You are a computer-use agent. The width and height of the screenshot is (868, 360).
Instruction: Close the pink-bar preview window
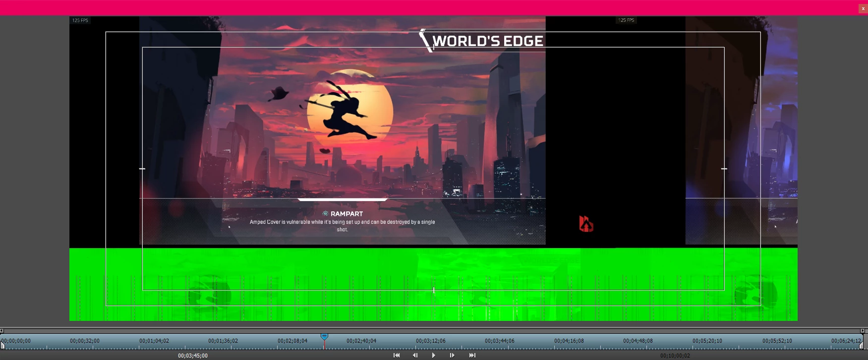(863, 8)
